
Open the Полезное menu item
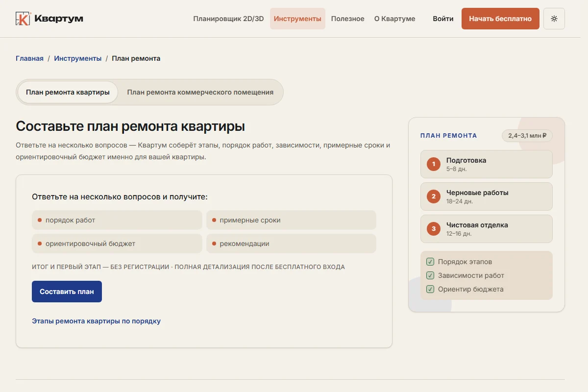point(347,19)
